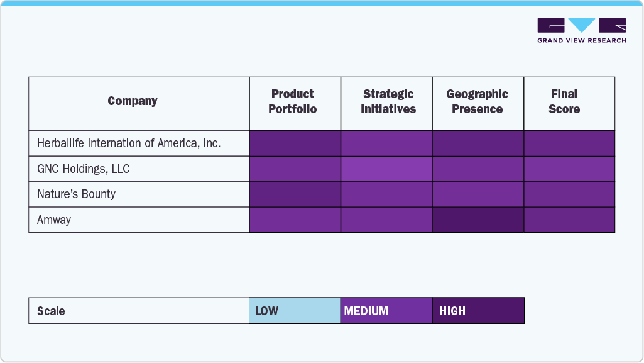The image size is (644, 363).
Task: Click the HIGH scale color swatch
Action: [x=478, y=311]
